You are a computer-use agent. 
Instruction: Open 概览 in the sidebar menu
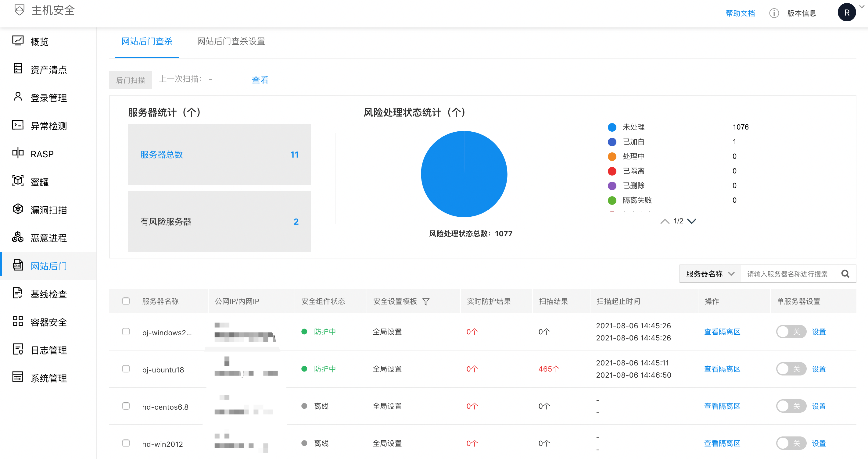[48, 41]
